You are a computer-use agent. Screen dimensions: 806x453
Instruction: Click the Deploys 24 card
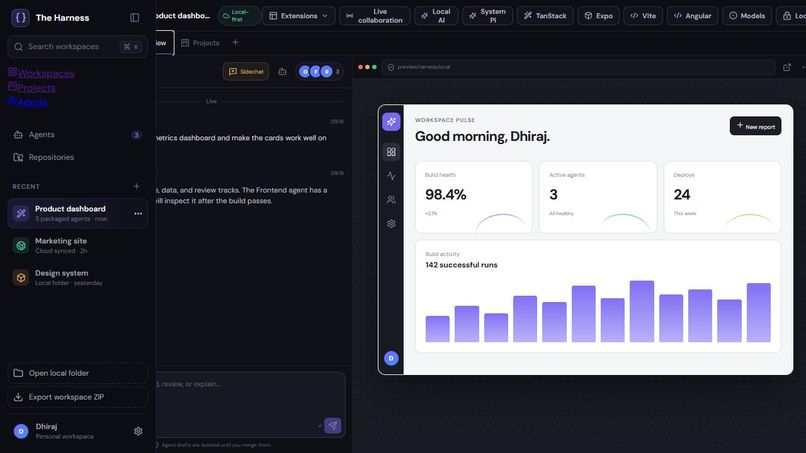pyautogui.click(x=722, y=197)
